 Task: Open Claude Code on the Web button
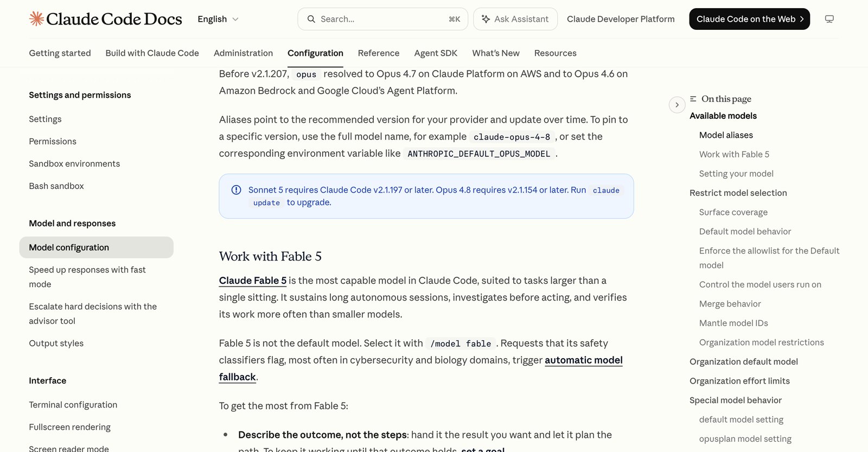(749, 19)
